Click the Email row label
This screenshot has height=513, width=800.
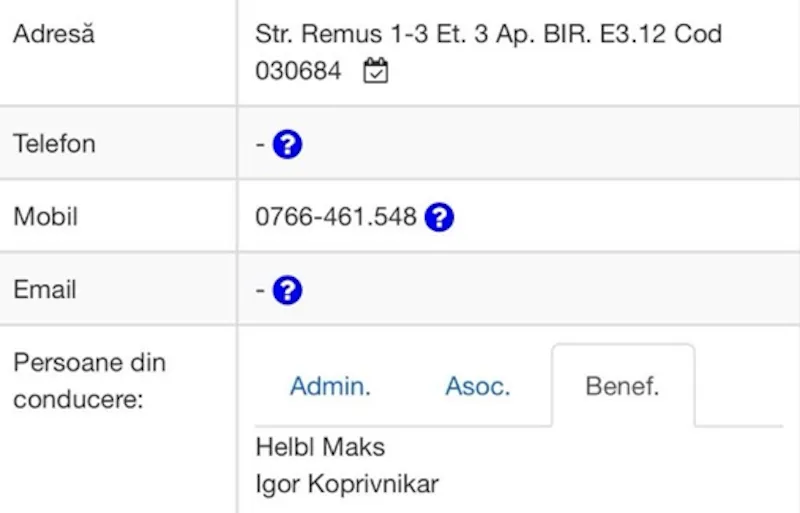pyautogui.click(x=45, y=289)
